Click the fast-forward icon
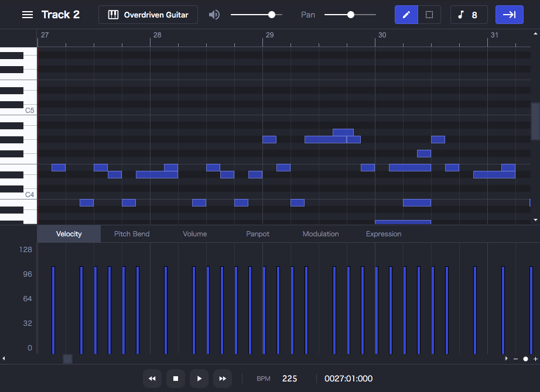 (222, 379)
